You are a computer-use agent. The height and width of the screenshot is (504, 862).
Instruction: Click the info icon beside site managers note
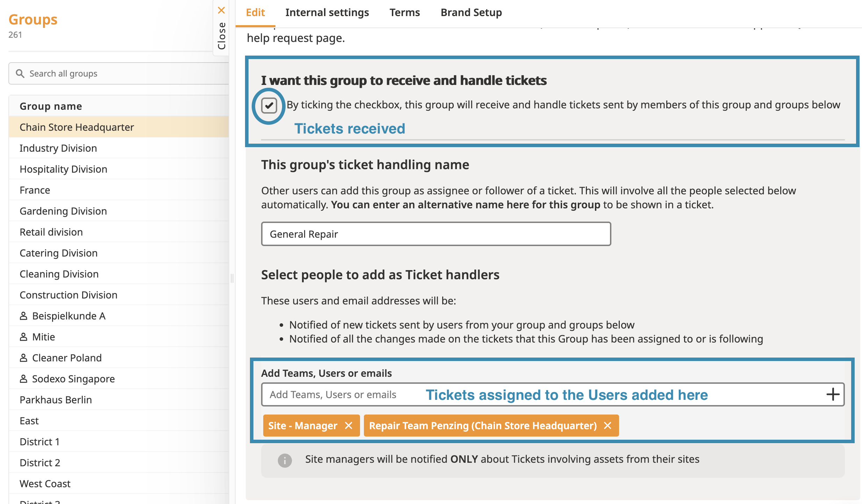[285, 460]
